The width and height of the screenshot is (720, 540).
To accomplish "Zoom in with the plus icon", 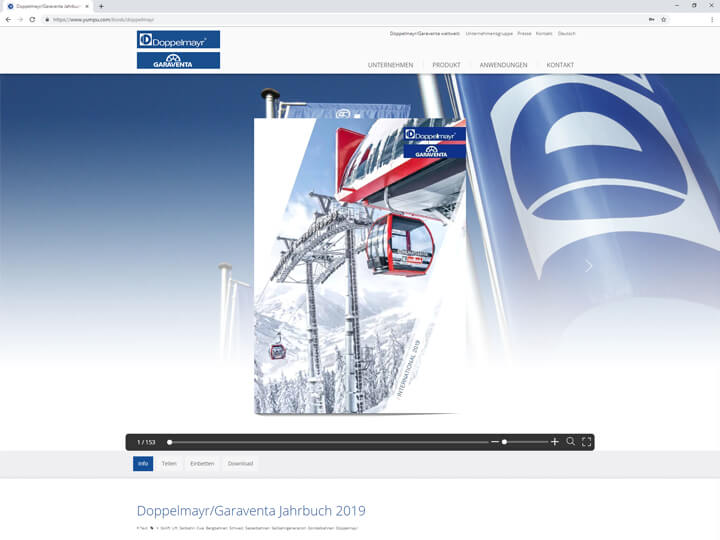I will coord(555,442).
